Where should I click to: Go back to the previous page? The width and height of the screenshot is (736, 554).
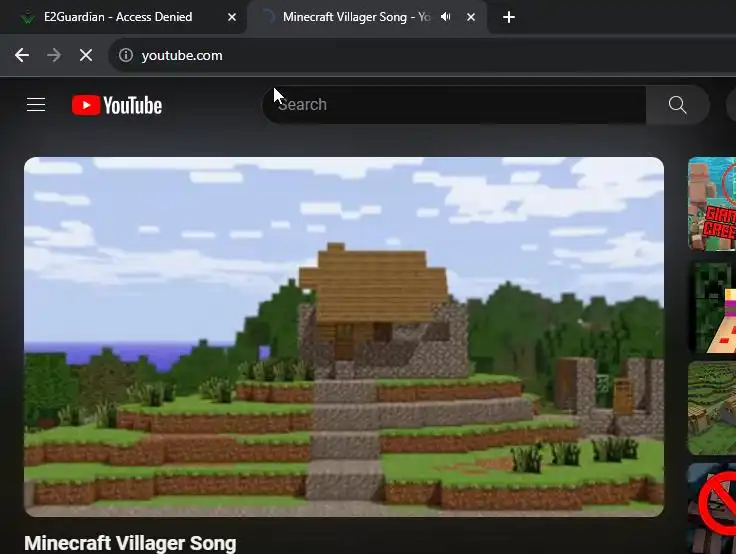pyautogui.click(x=22, y=55)
